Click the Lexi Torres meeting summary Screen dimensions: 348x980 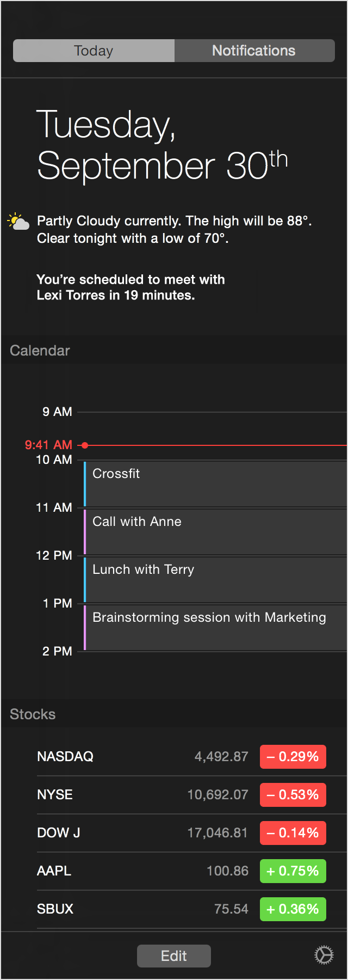[130, 287]
